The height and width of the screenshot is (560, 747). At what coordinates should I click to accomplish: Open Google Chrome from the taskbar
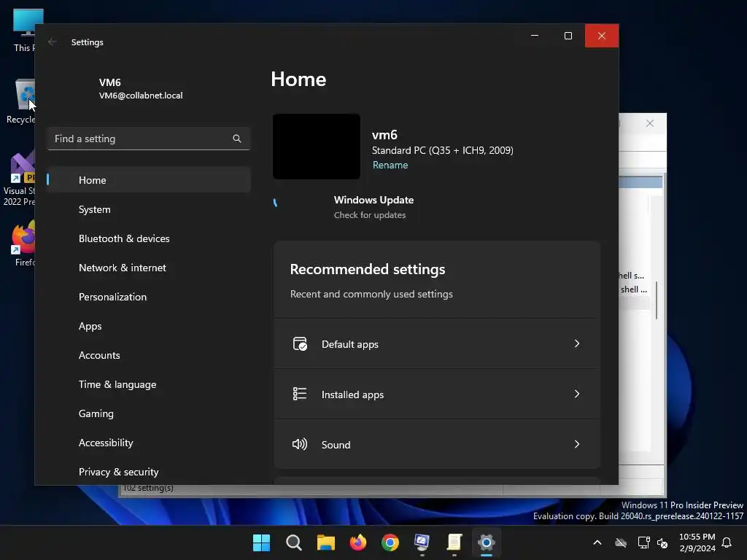tap(390, 542)
